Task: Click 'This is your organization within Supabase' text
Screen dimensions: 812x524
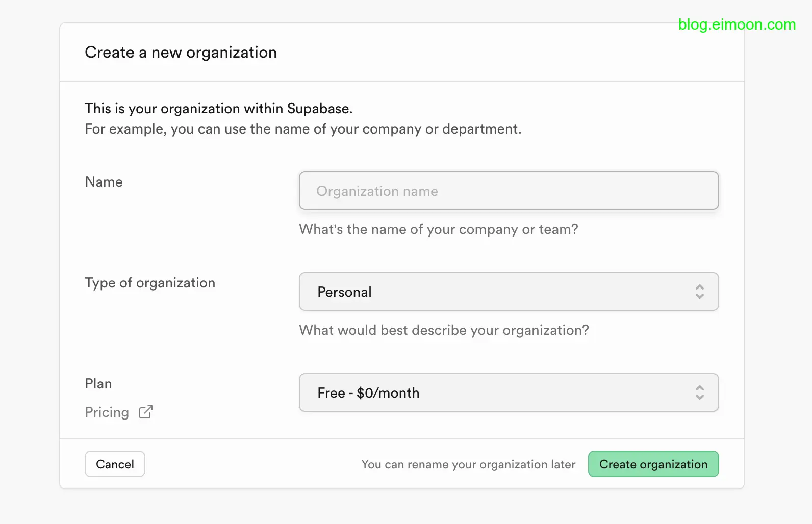Action: [x=218, y=109]
